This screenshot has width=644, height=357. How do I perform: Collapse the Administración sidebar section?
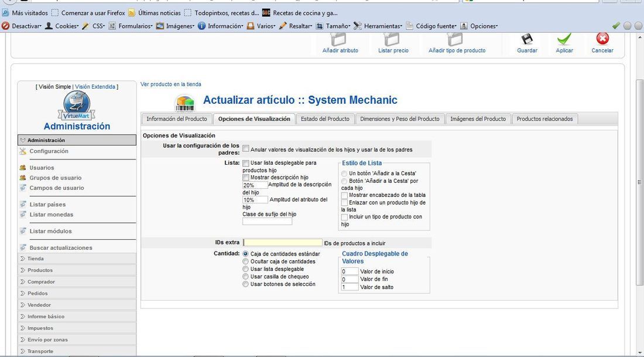77,140
